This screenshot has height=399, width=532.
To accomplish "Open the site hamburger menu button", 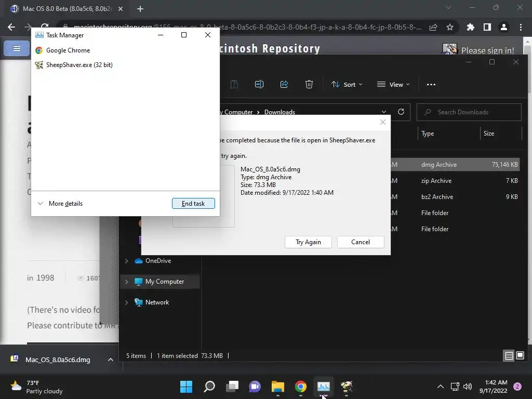I will (x=16, y=48).
